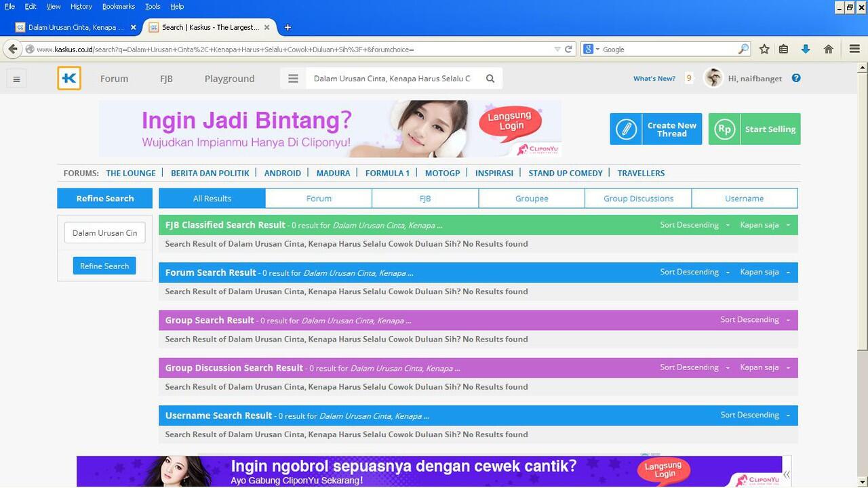Select the FJB results tab

coord(425,199)
